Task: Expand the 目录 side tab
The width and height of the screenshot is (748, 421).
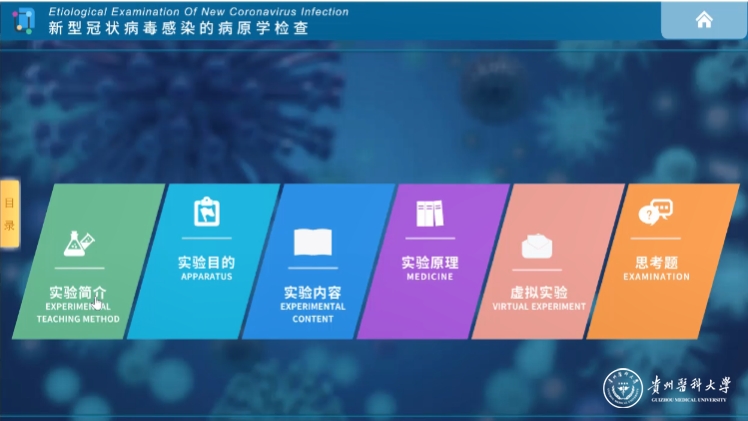Action: pyautogui.click(x=9, y=213)
